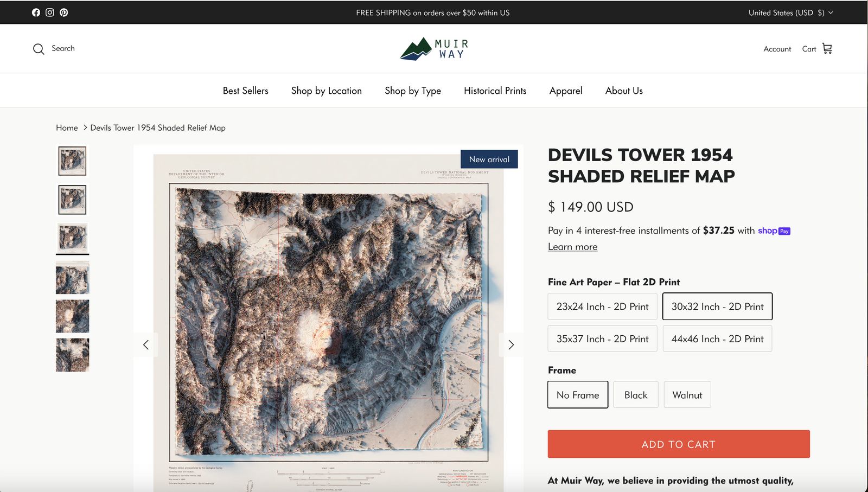Viewport: 868px width, 492px height.
Task: Click the free shipping announcement text
Action: (x=433, y=12)
